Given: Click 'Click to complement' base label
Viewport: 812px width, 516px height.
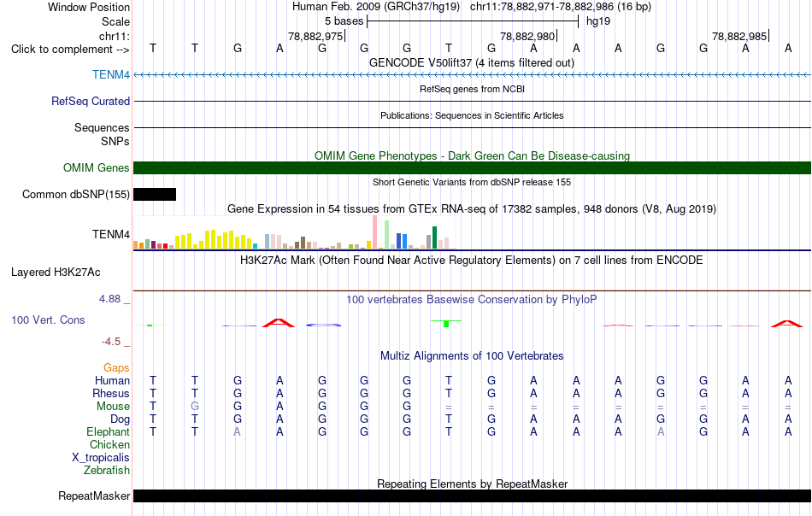Looking at the screenshot, I should click(70, 50).
